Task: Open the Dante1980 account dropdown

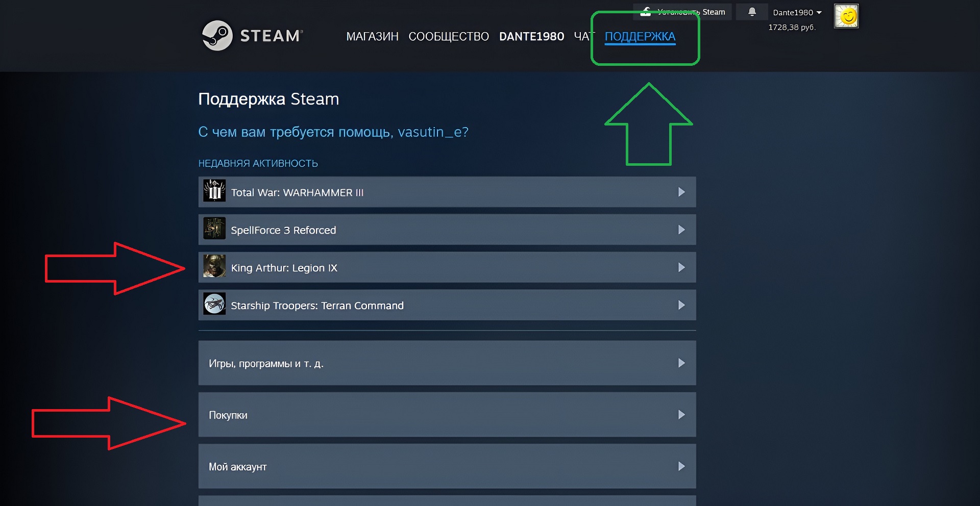Action: (x=797, y=12)
